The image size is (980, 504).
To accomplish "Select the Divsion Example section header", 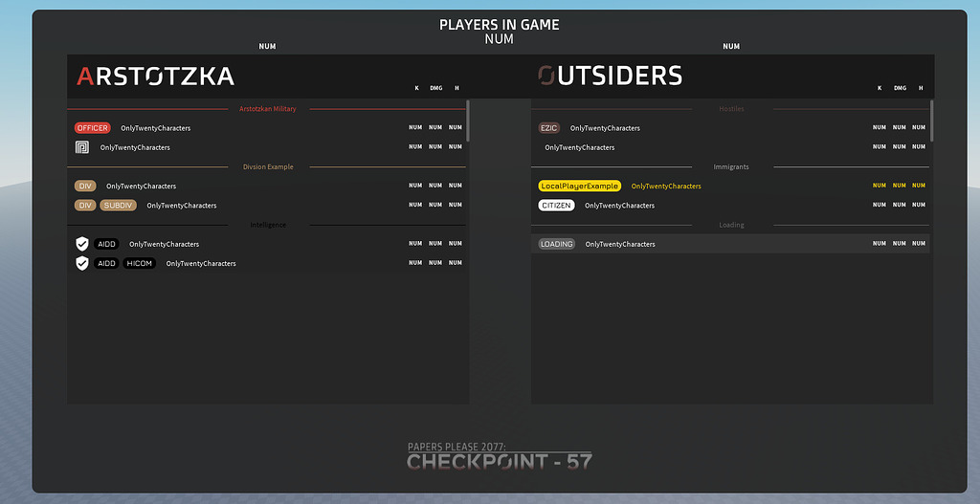I will click(268, 166).
